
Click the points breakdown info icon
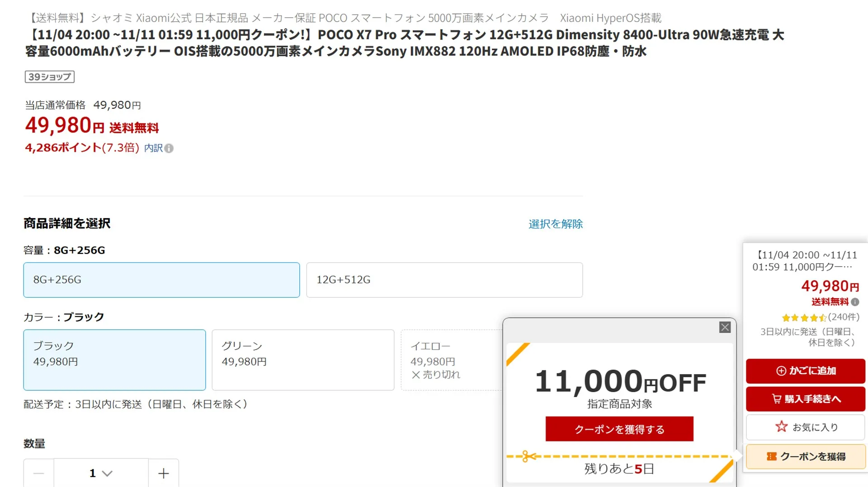[x=169, y=149]
